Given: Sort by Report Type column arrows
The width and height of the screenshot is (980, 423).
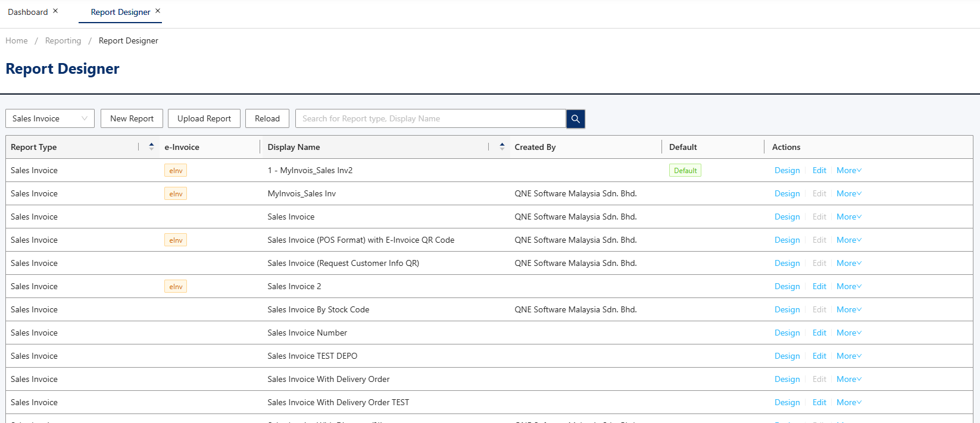Looking at the screenshot, I should click(151, 147).
